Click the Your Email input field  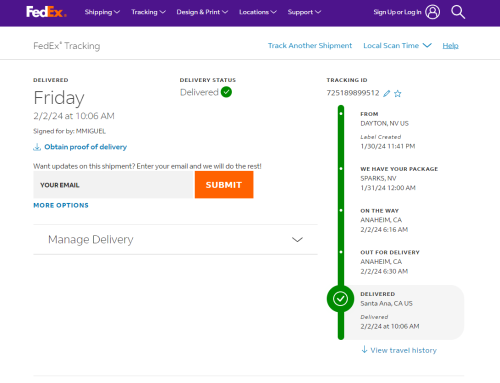point(114,185)
